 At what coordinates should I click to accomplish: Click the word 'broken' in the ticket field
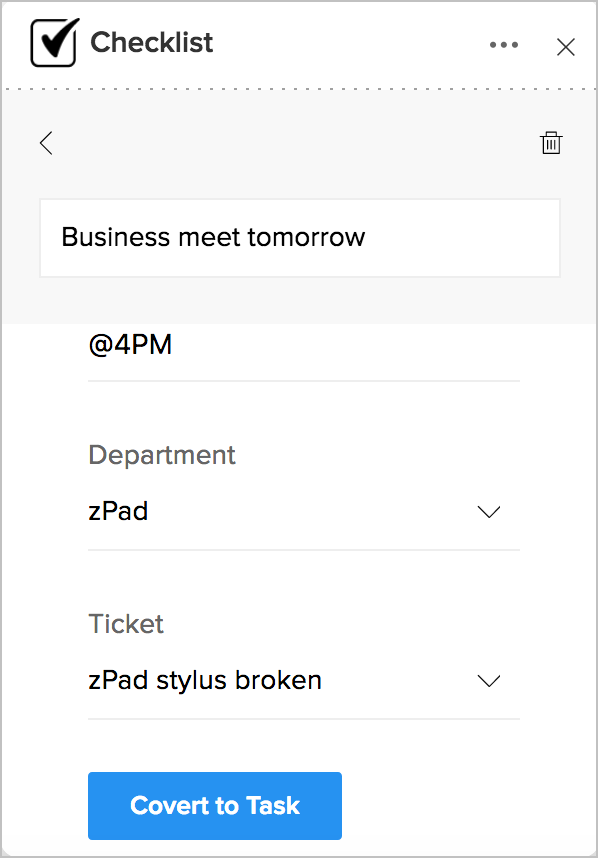click(278, 680)
